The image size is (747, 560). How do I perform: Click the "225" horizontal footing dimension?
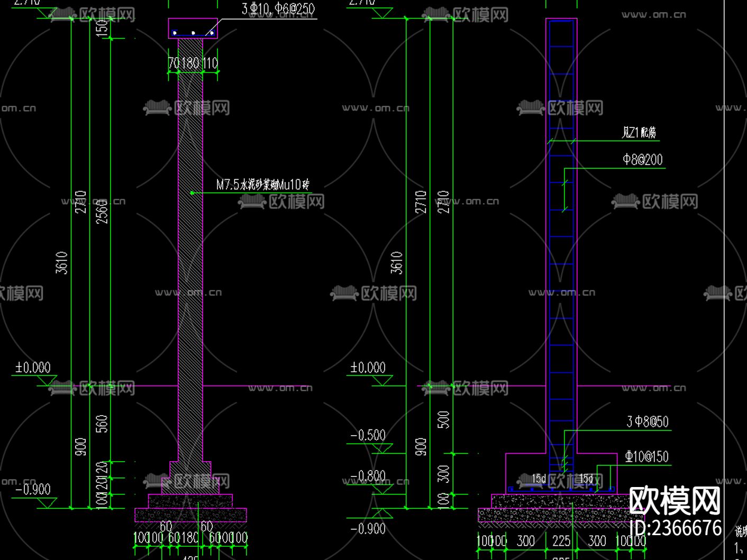[561, 540]
